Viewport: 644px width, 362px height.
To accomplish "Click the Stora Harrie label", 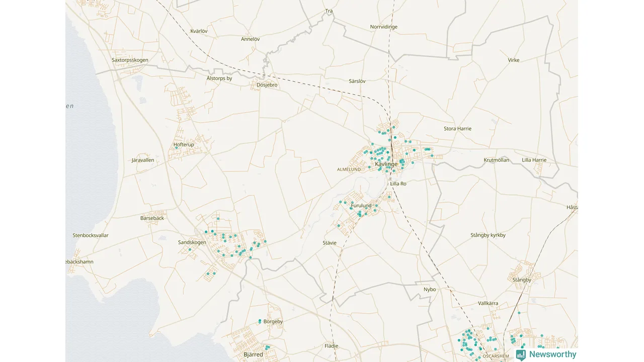I will click(457, 129).
